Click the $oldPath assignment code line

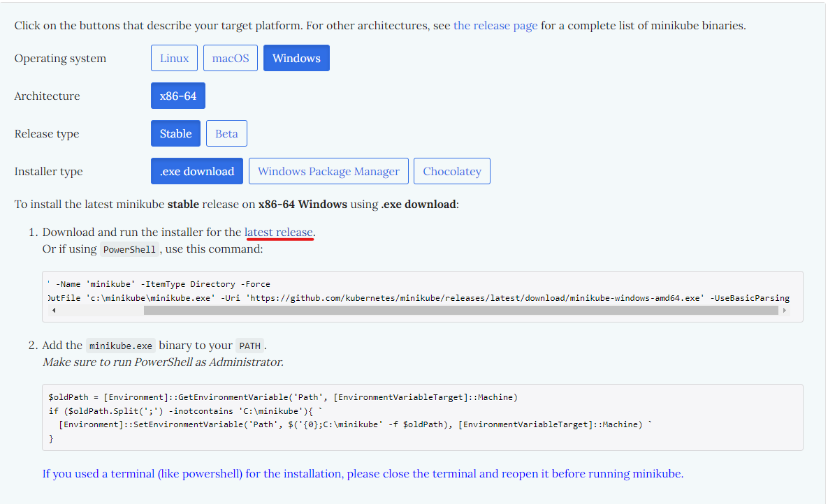pos(283,397)
